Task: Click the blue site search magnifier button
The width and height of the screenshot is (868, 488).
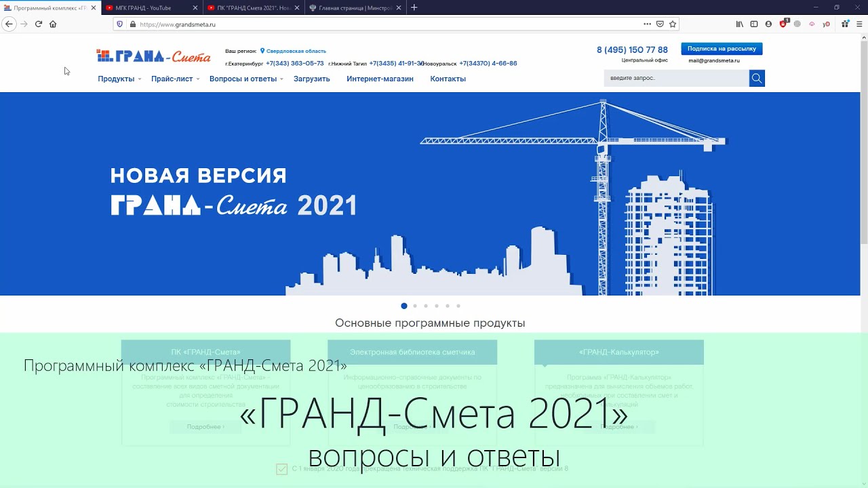Action: pyautogui.click(x=757, y=78)
